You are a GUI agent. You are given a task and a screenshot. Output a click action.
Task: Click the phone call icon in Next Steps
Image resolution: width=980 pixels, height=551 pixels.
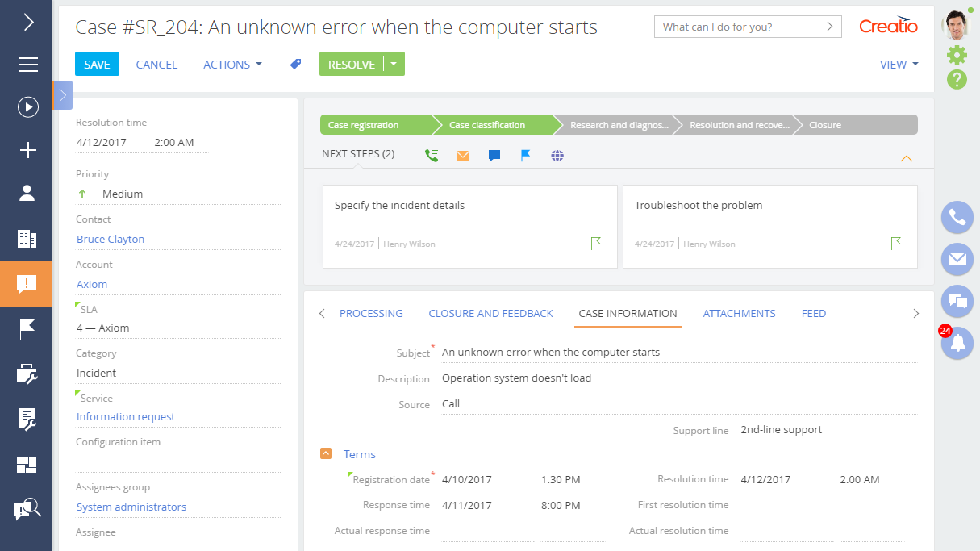(x=432, y=155)
